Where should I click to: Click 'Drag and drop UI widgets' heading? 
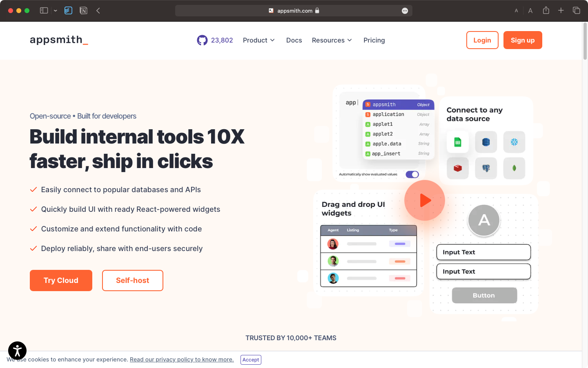(x=353, y=209)
